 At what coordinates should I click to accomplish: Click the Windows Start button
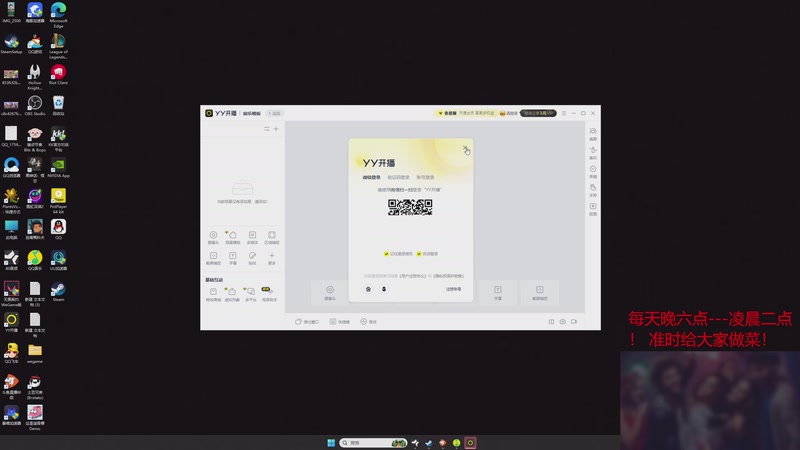point(331,443)
